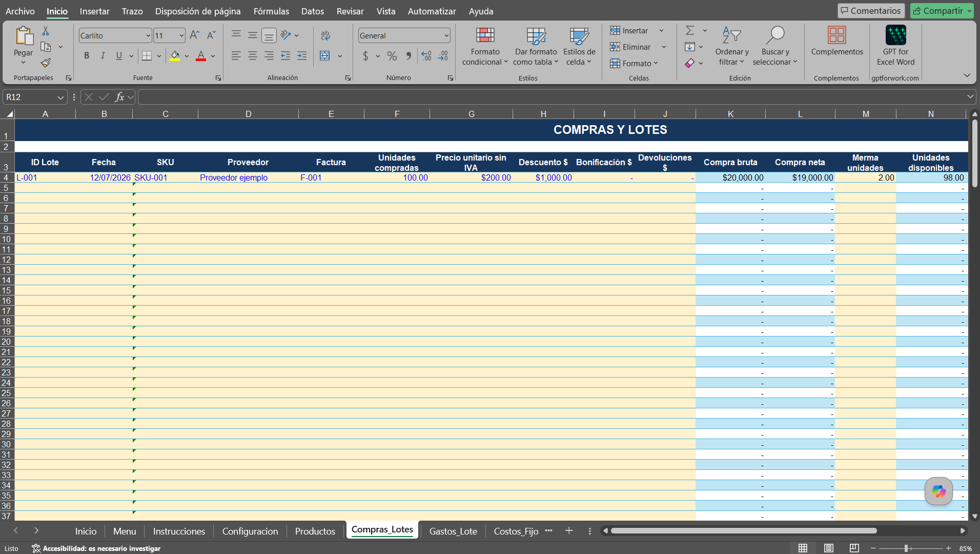Switch to the Gastos_Lote sheet tab

[453, 531]
